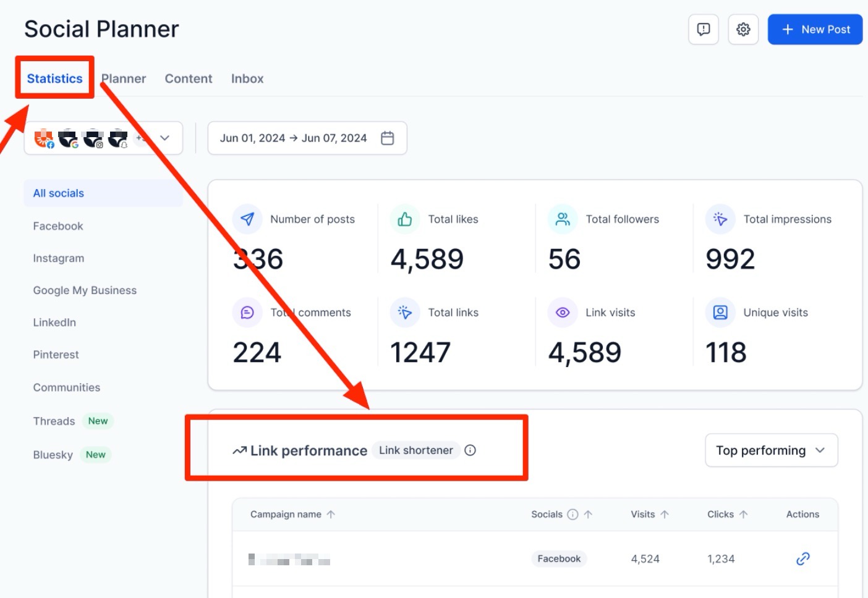Image resolution: width=868 pixels, height=598 pixels.
Task: Click the Facebook account avatar in selector
Action: 44,139
